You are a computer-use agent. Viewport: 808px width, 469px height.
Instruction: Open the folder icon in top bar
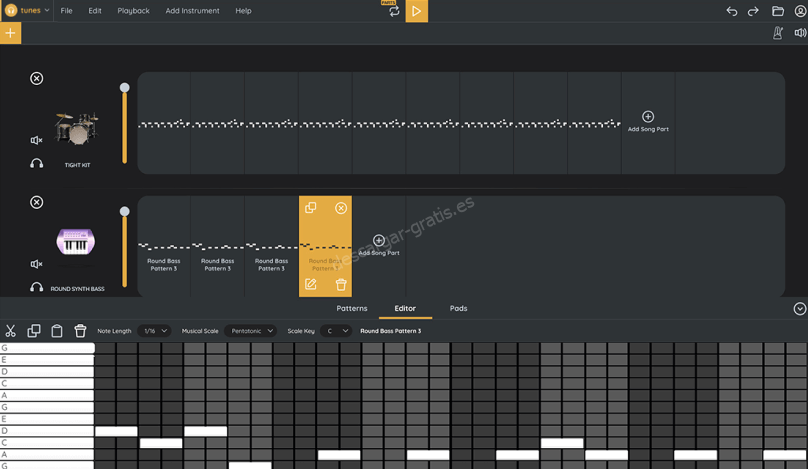pos(777,11)
